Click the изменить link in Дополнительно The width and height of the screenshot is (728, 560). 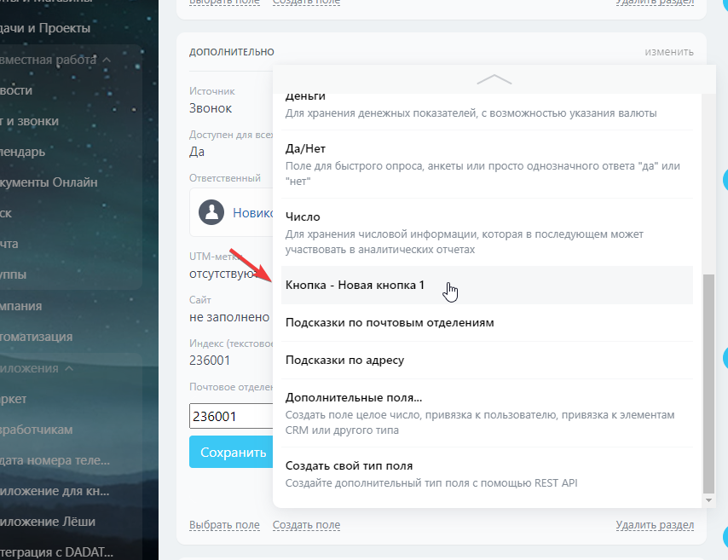tap(668, 52)
